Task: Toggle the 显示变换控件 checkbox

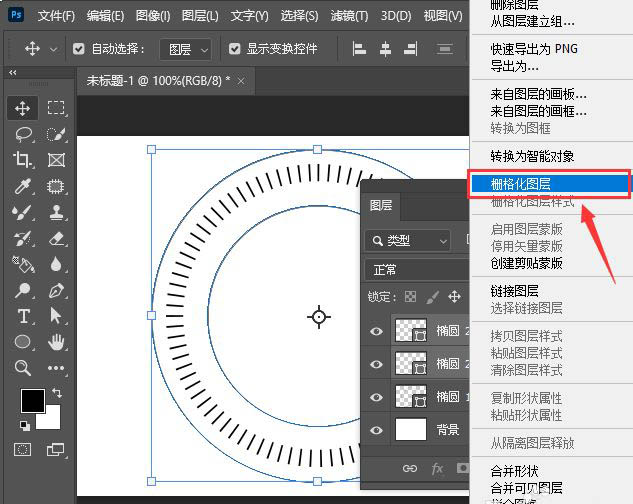Action: pos(235,49)
